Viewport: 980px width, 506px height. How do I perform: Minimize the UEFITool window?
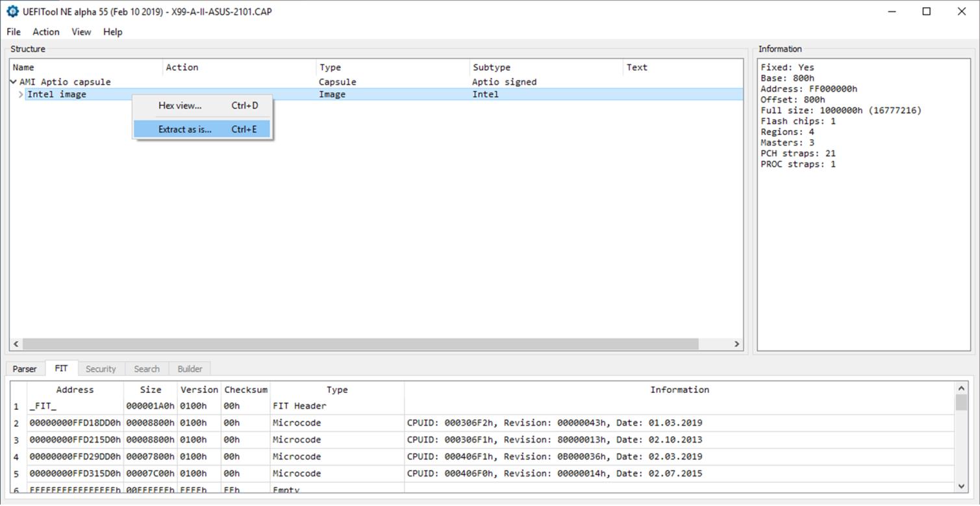click(892, 11)
